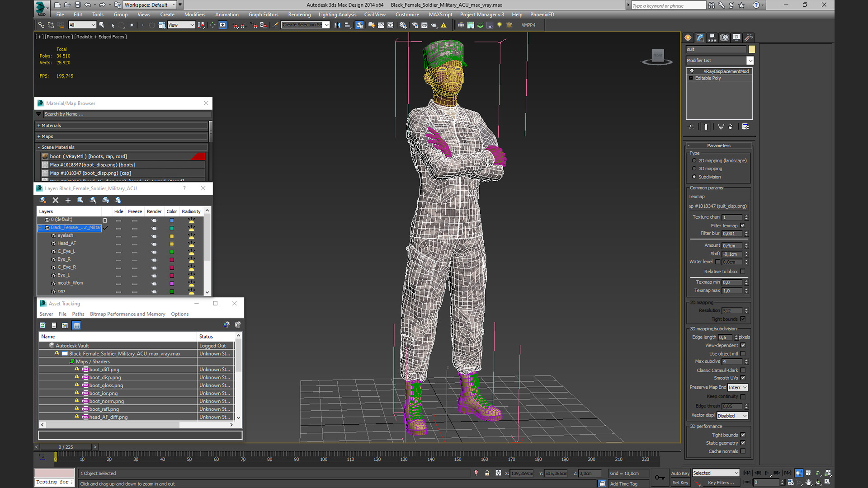
Task: Click the Mirror tool in main toolbar
Action: (337, 25)
